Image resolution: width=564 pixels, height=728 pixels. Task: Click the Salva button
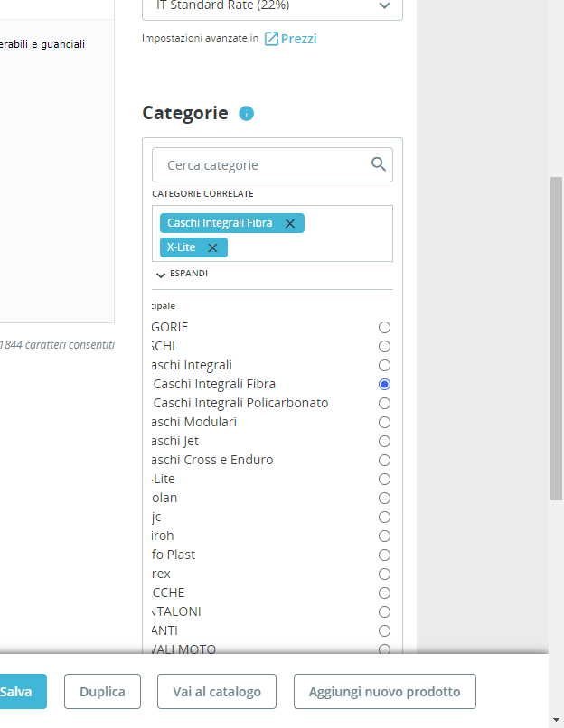[16, 692]
